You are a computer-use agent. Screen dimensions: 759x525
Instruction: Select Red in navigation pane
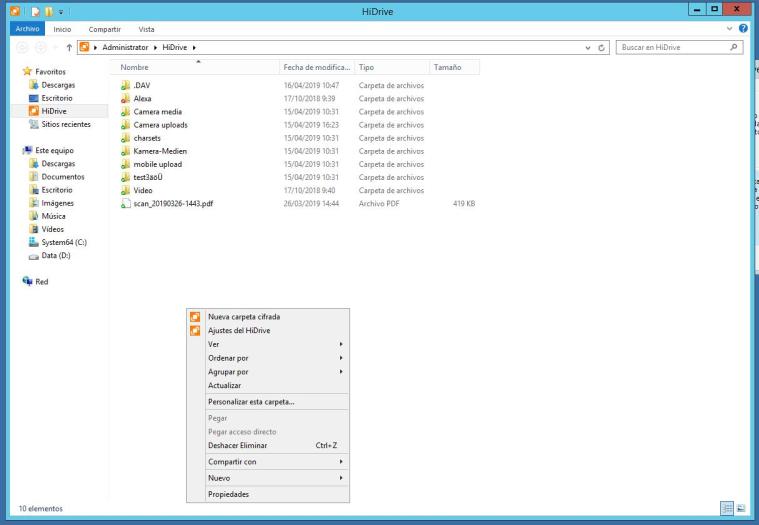[42, 282]
